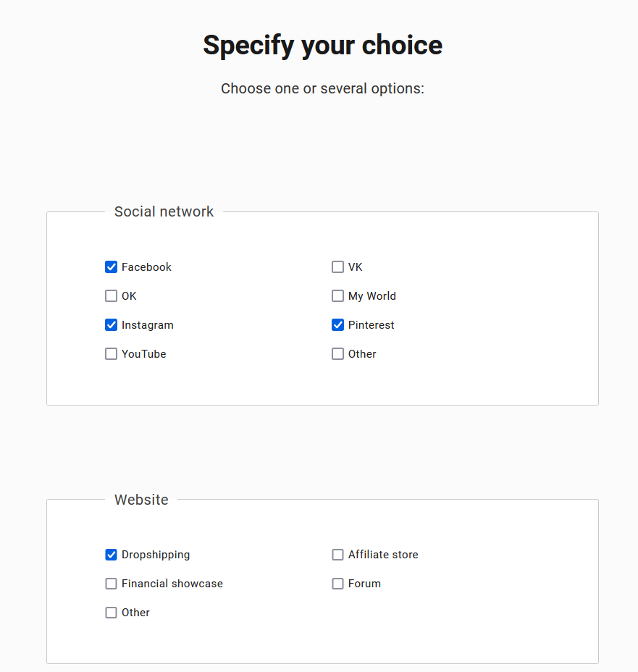638x672 pixels.
Task: Click the Forum label text
Action: [365, 583]
